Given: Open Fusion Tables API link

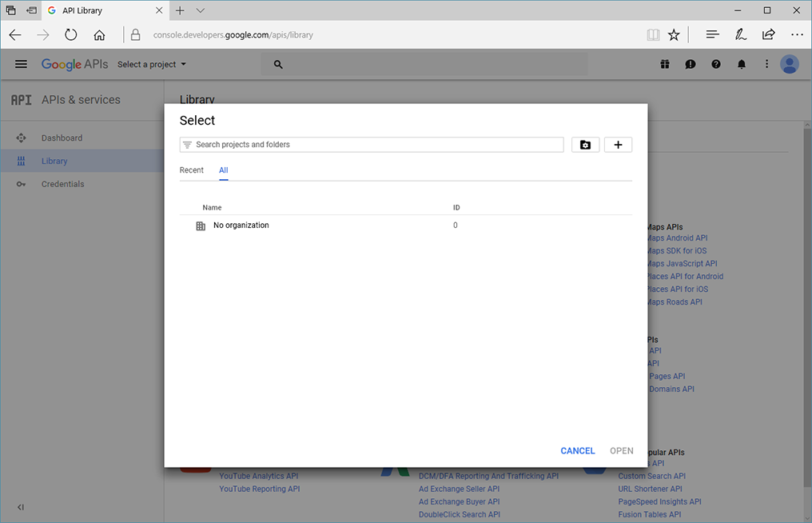Looking at the screenshot, I should 650,514.
